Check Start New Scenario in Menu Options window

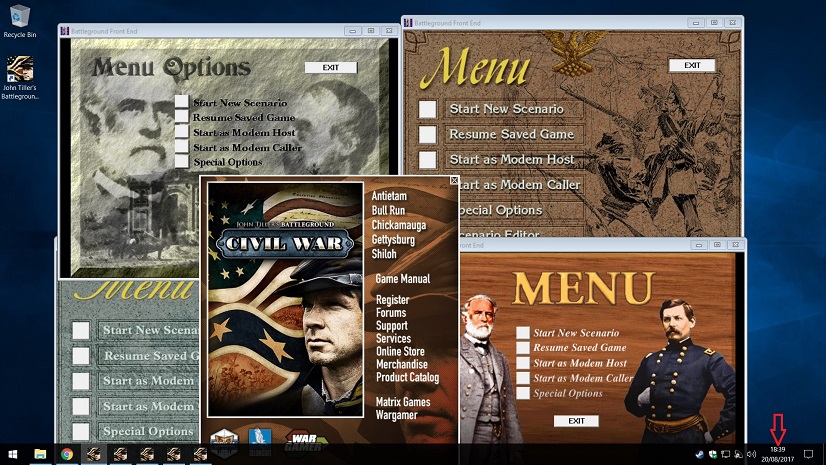pos(182,102)
